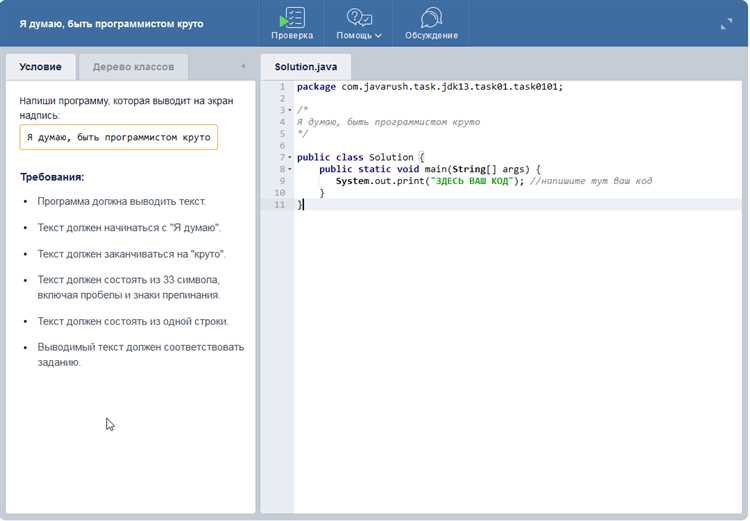Expand the editor to fullscreen
Screen dimensions: 750x521
click(726, 23)
